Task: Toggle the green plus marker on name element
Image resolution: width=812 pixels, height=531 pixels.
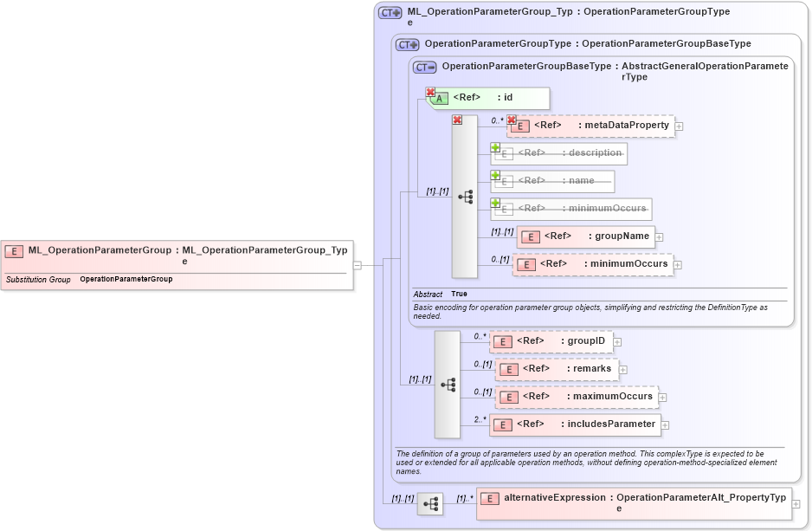Action: (x=495, y=175)
